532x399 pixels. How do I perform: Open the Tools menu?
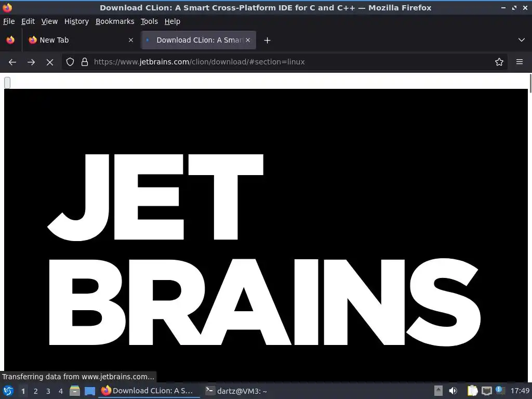point(149,21)
